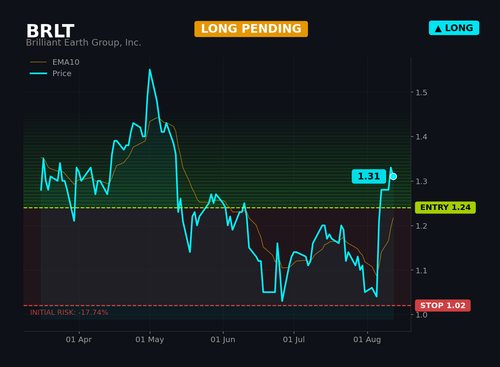
Task: Select the STOP 1.02 level label
Action: (443, 305)
